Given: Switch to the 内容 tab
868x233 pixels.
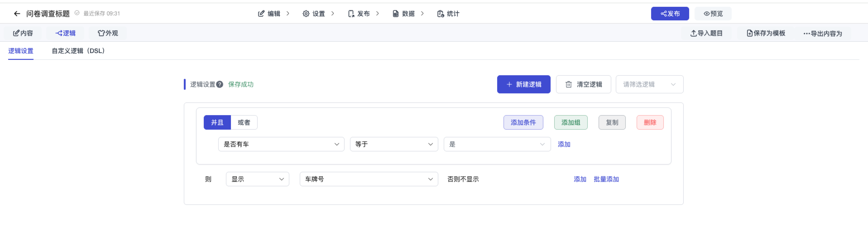Looking at the screenshot, I should point(23,33).
